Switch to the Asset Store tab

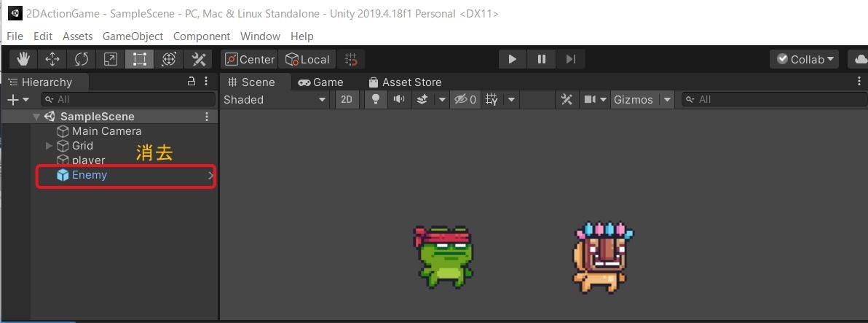[x=405, y=82]
